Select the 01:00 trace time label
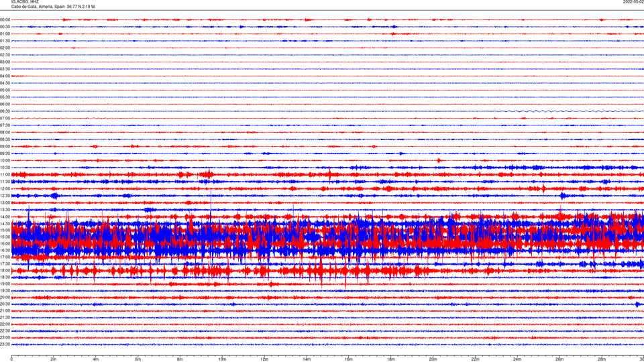 5,34
